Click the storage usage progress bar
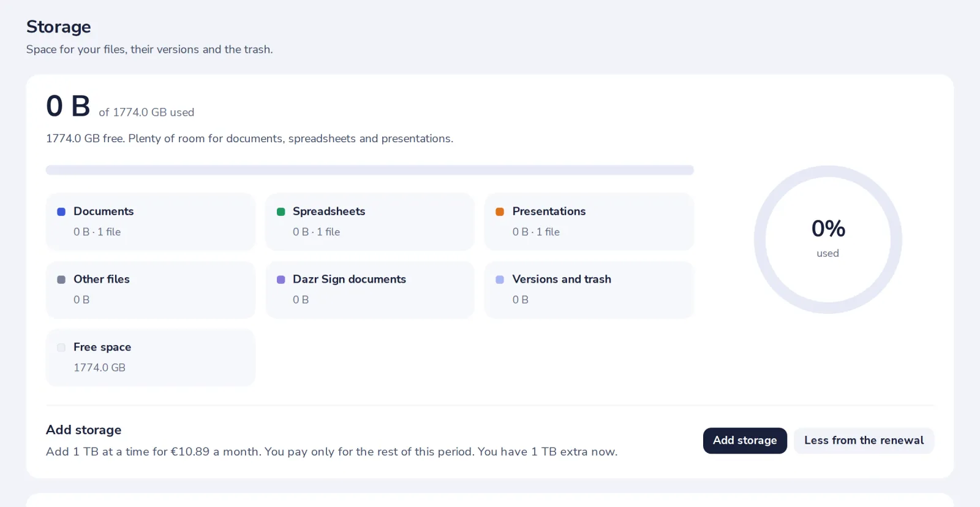Viewport: 980px width, 507px height. 370,170
